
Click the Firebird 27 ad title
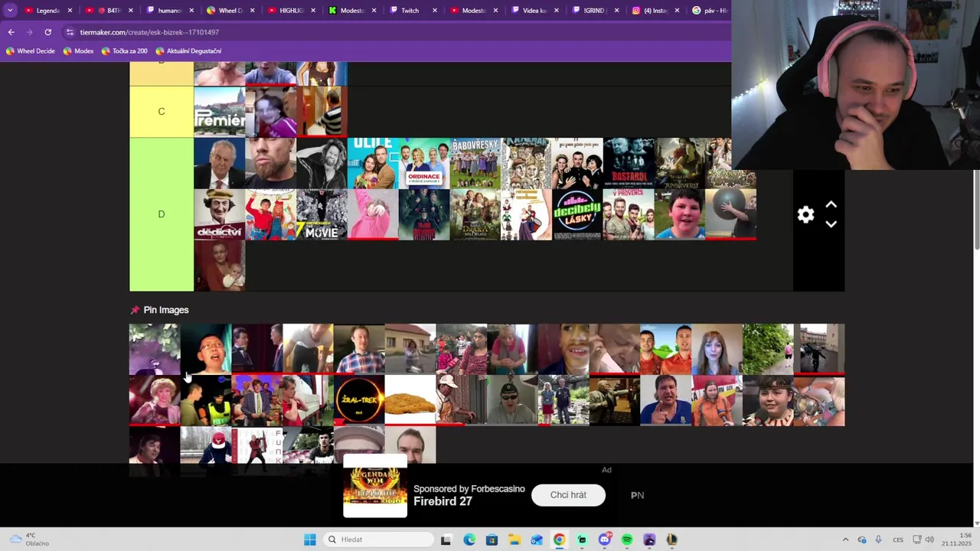(x=443, y=502)
